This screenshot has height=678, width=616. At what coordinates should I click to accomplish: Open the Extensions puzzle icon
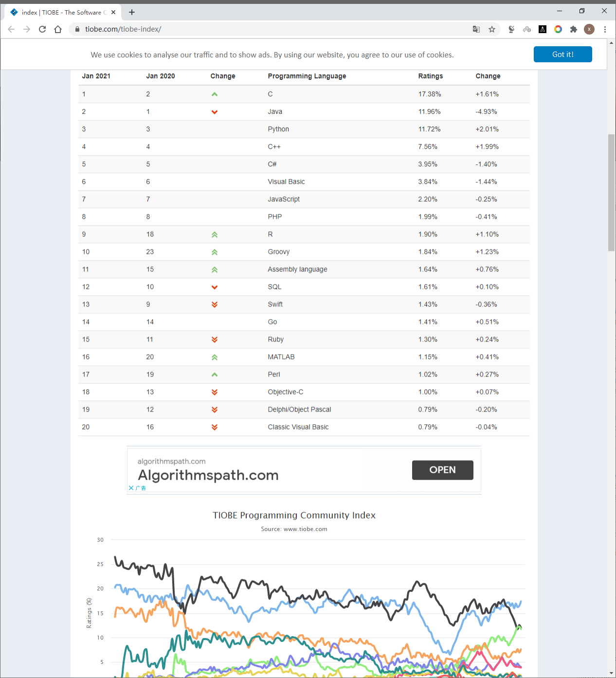574,29
